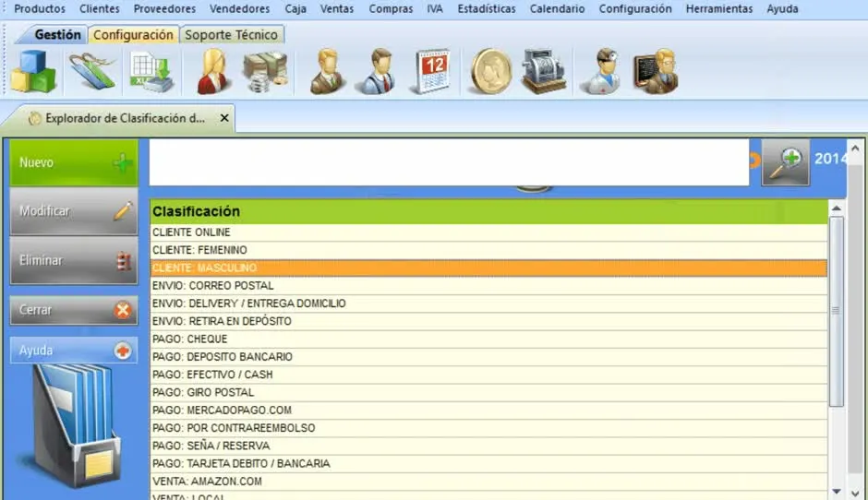This screenshot has width=868, height=500.
Task: Open the calendar icon showing 12
Action: (431, 72)
